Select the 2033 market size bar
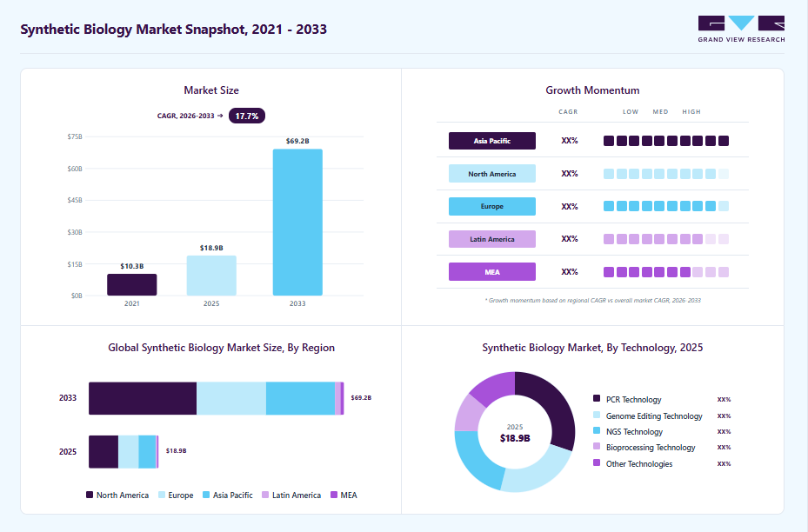This screenshot has width=808, height=532. (297, 223)
